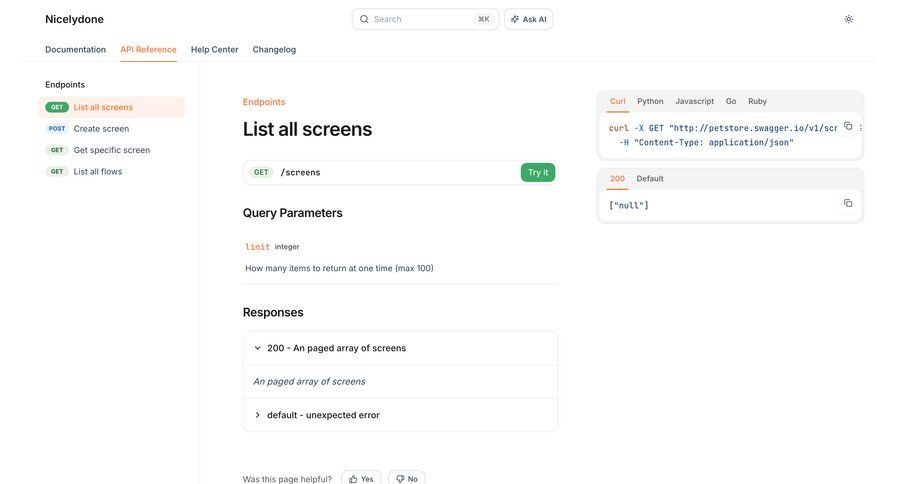The width and height of the screenshot is (900, 484).
Task: Click GET badge in the /screens endpoint bar
Action: point(261,172)
